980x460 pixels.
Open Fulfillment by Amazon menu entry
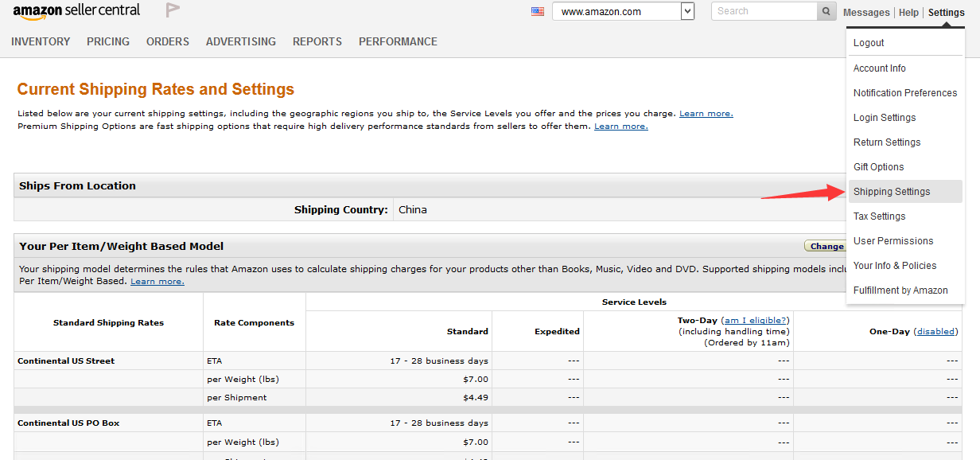click(900, 290)
